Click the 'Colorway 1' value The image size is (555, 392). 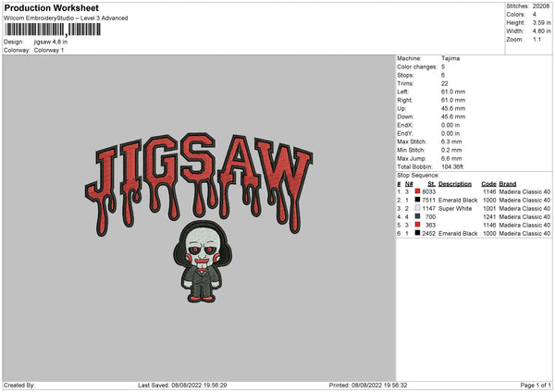click(49, 50)
